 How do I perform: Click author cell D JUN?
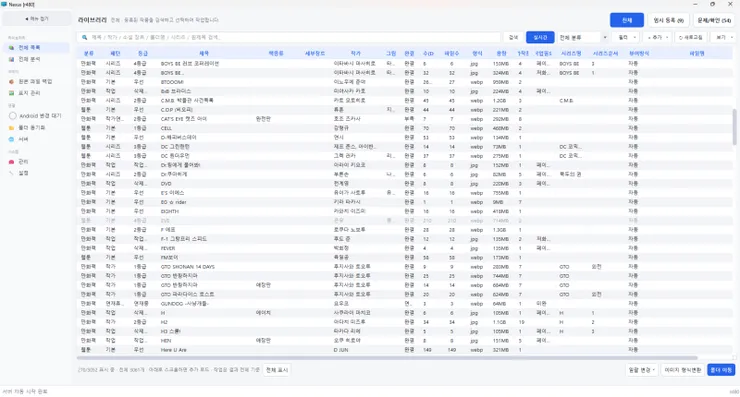341,350
